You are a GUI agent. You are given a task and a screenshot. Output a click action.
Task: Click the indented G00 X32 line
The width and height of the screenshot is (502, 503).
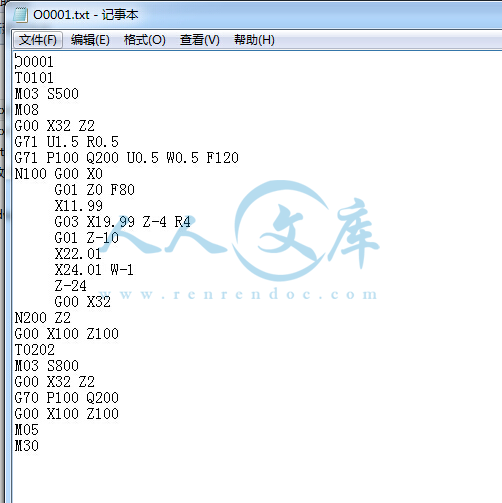point(82,302)
